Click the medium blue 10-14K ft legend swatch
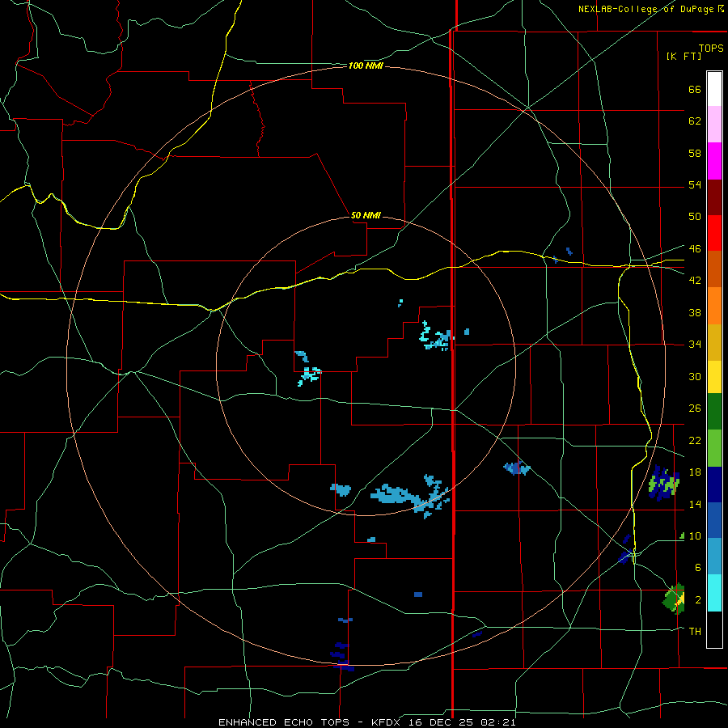Image resolution: width=728 pixels, height=728 pixels. point(714,520)
